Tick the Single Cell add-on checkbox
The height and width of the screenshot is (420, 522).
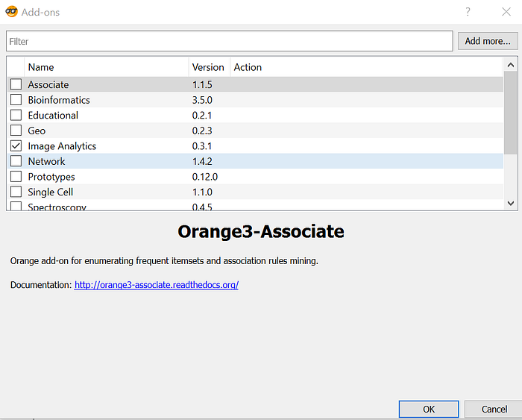(16, 192)
